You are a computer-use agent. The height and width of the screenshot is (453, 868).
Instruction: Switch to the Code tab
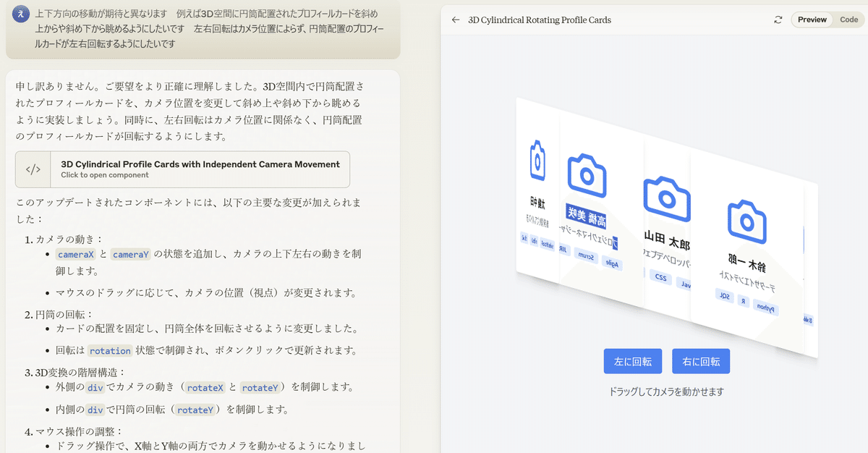(848, 20)
